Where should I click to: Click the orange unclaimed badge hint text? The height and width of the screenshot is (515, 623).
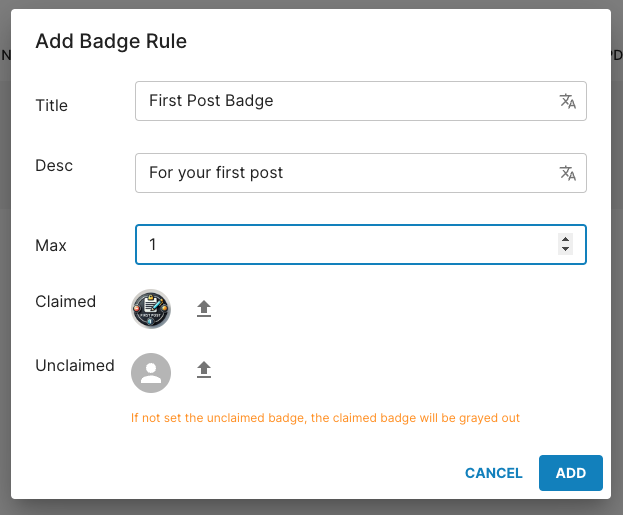point(325,417)
